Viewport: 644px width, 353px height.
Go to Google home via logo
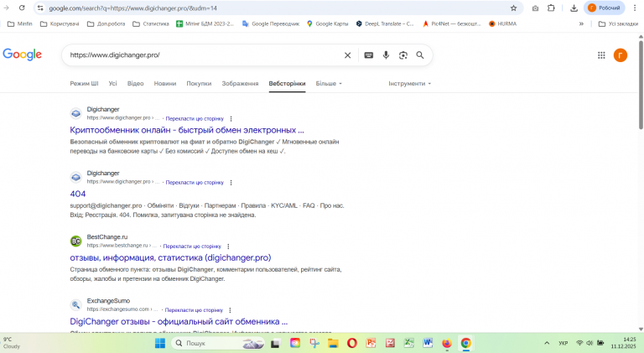click(22, 55)
